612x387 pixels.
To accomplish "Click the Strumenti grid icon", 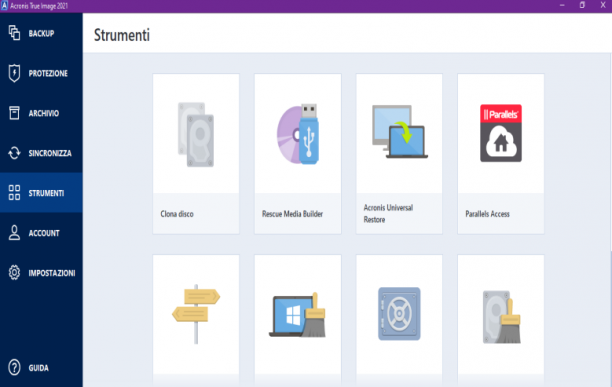I will (x=14, y=193).
